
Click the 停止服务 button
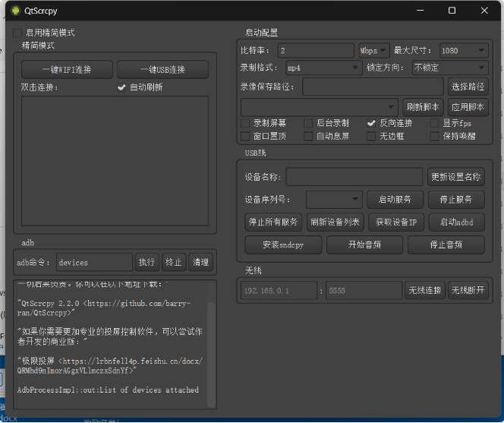tap(456, 200)
